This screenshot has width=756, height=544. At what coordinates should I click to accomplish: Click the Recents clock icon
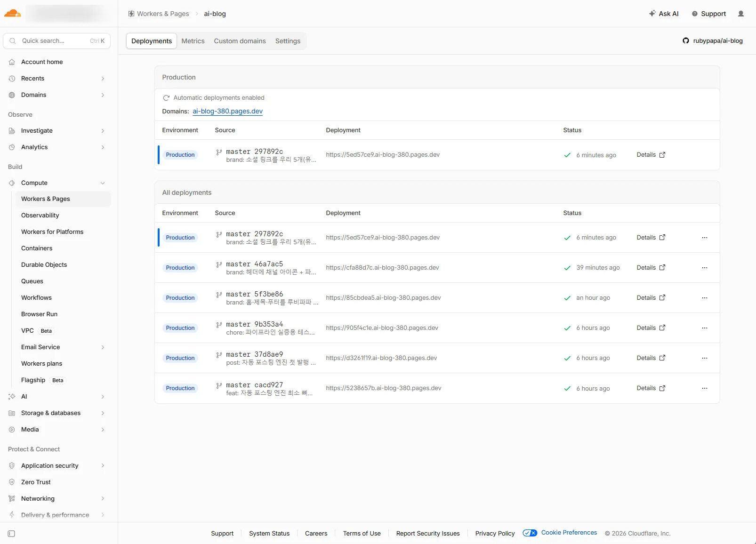point(12,79)
